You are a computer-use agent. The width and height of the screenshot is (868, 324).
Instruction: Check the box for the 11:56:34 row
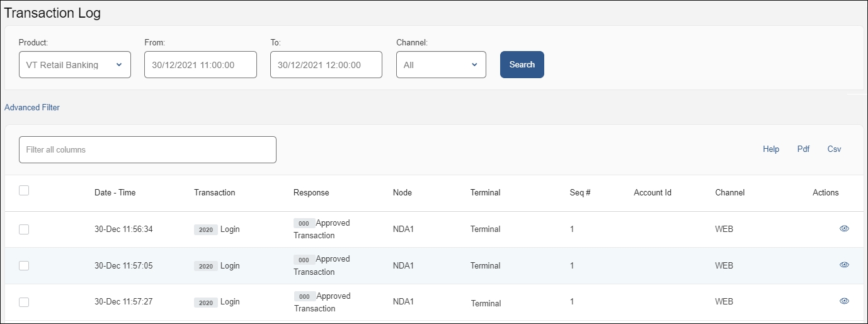pos(24,229)
